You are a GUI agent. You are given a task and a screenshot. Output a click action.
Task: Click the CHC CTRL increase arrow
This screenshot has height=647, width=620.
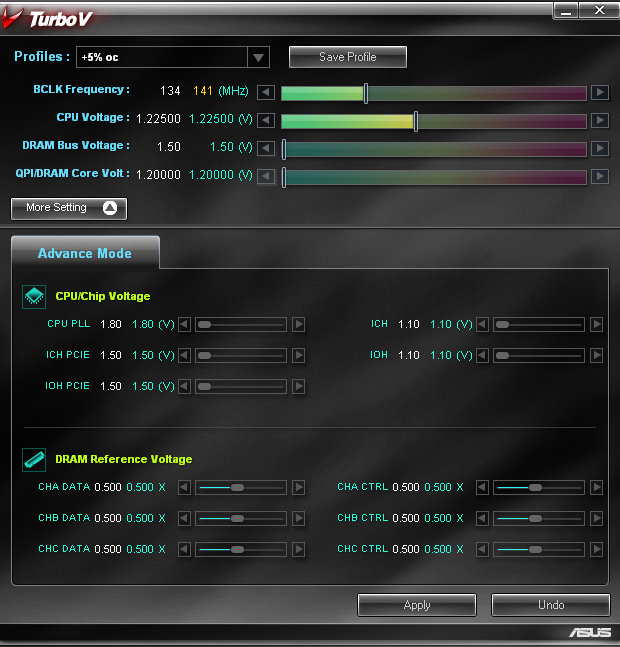point(596,549)
